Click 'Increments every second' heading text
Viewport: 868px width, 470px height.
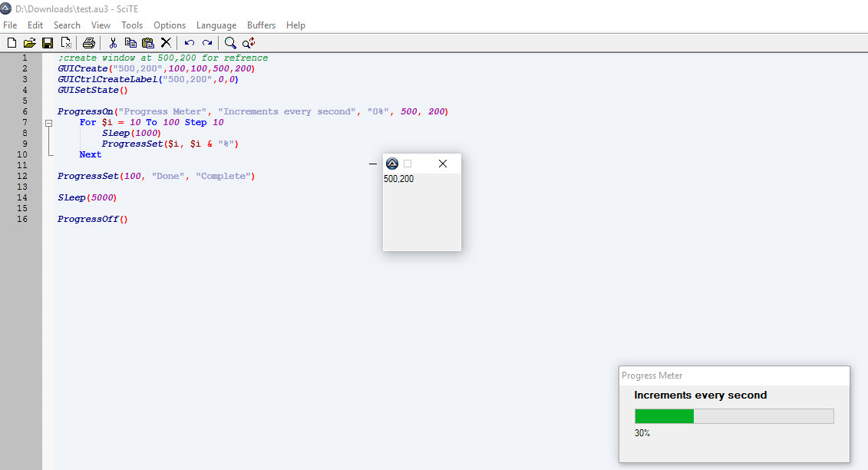click(700, 396)
